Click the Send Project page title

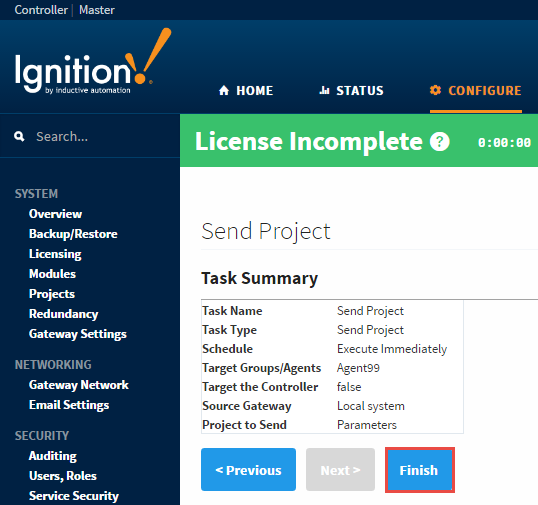point(266,231)
